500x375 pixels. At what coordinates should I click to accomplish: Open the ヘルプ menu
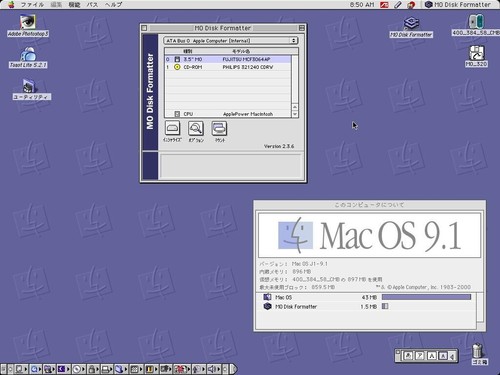click(113, 5)
